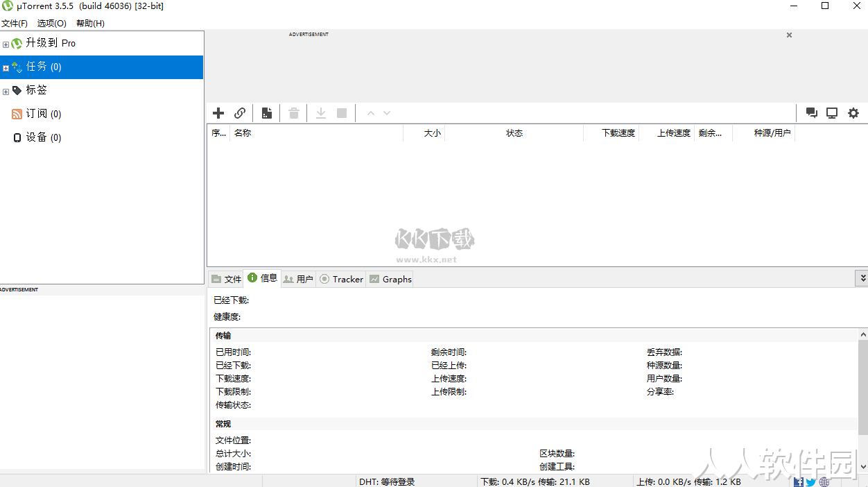Image resolution: width=868 pixels, height=487 pixels.
Task: Click the globe icon in status bar
Action: [x=824, y=482]
